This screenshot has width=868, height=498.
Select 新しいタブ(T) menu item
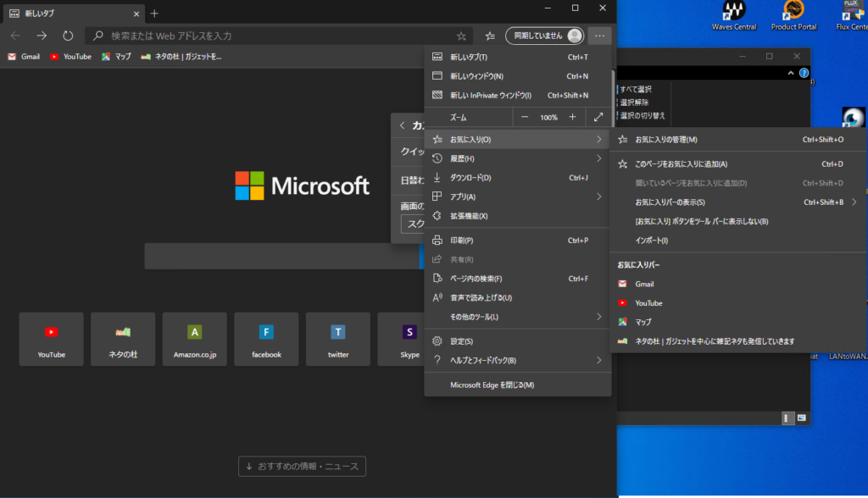518,57
